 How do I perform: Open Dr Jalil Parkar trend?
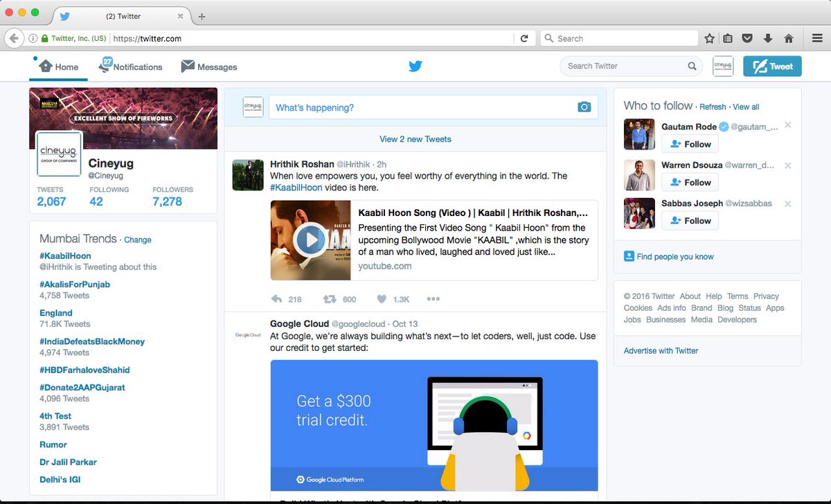[x=68, y=462]
